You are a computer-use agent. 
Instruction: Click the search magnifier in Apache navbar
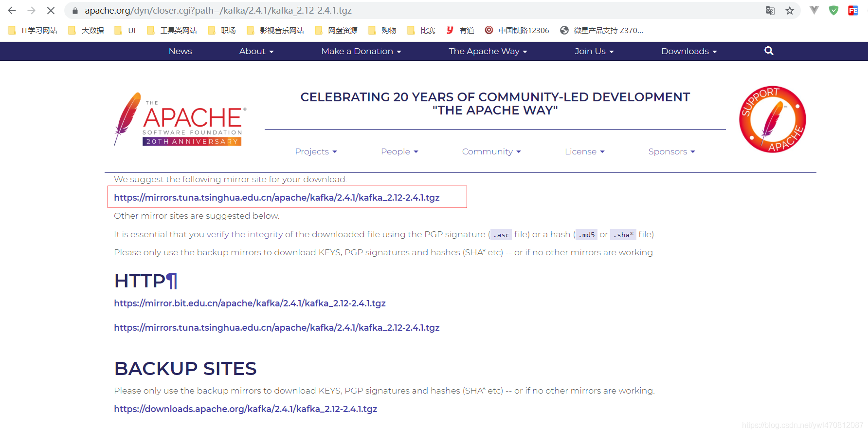[x=769, y=51]
